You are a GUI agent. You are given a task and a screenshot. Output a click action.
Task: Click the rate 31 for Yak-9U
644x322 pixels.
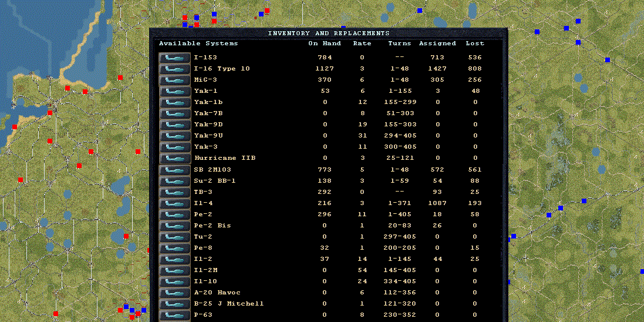pos(363,136)
